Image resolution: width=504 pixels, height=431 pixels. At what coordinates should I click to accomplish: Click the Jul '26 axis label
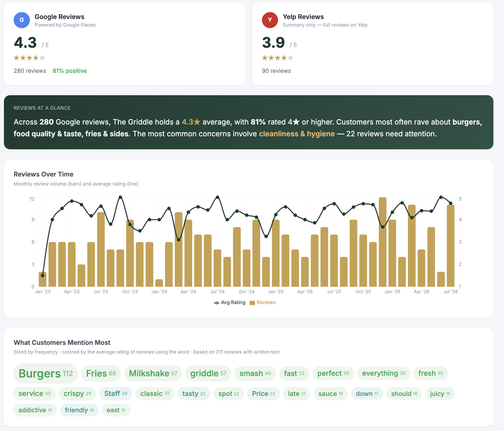tap(451, 292)
